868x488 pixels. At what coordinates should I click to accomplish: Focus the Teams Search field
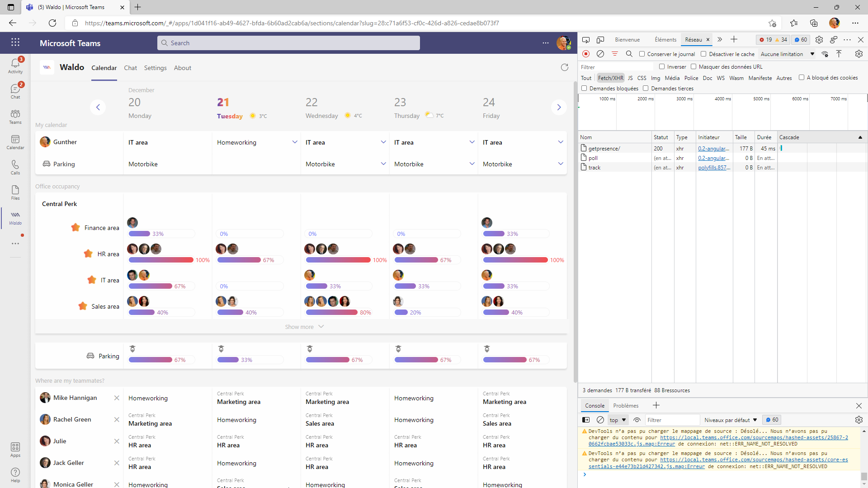point(288,43)
